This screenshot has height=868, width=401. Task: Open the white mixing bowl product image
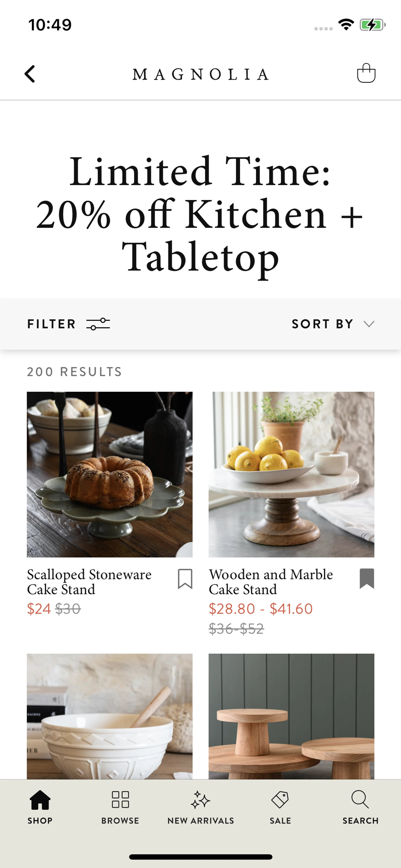click(109, 716)
